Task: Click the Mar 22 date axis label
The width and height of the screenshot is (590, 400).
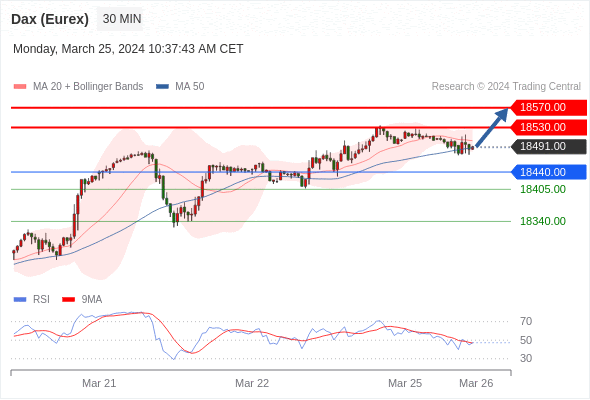Action: pyautogui.click(x=252, y=383)
